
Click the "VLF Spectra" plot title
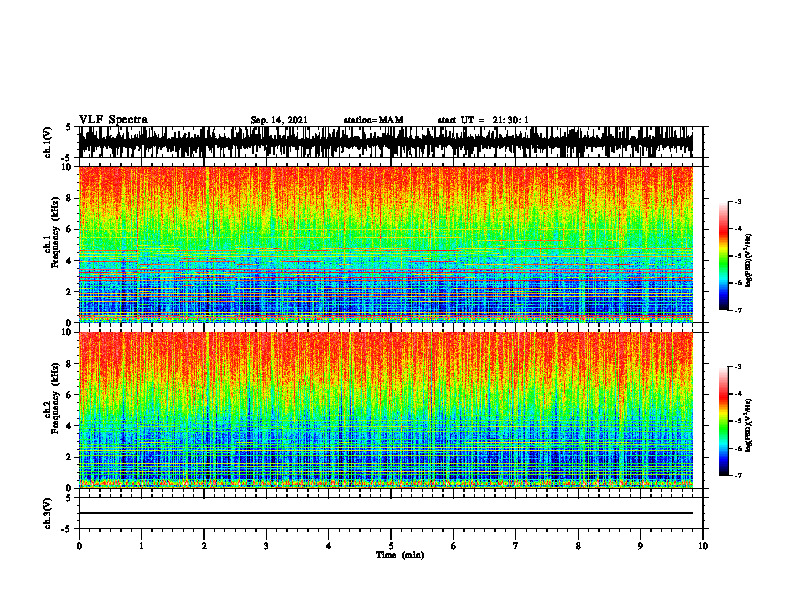[x=113, y=120]
